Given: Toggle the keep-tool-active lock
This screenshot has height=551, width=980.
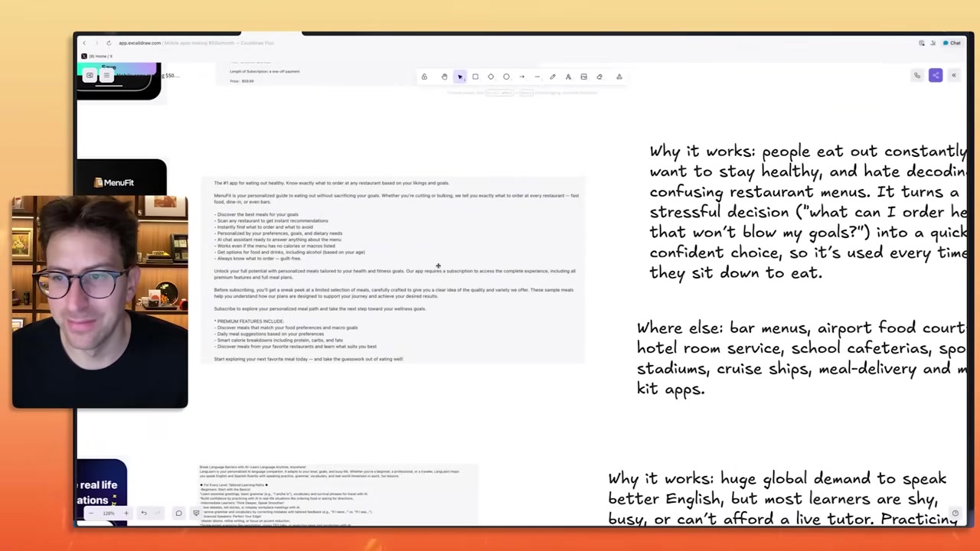Looking at the screenshot, I should pyautogui.click(x=424, y=77).
